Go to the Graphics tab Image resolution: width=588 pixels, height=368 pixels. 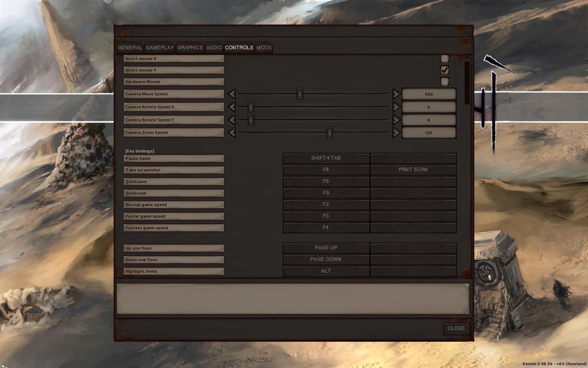(190, 48)
